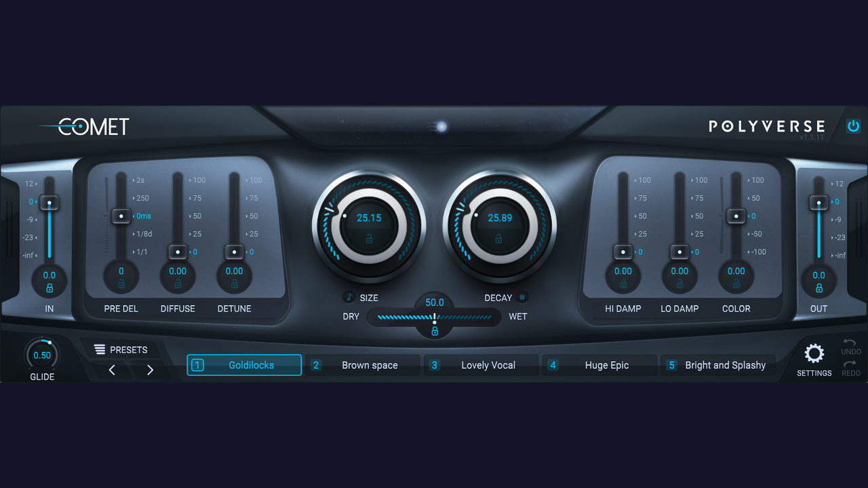Select preset slot 4 Huge Epic
Viewport: 868px width, 488px height.
(x=600, y=365)
